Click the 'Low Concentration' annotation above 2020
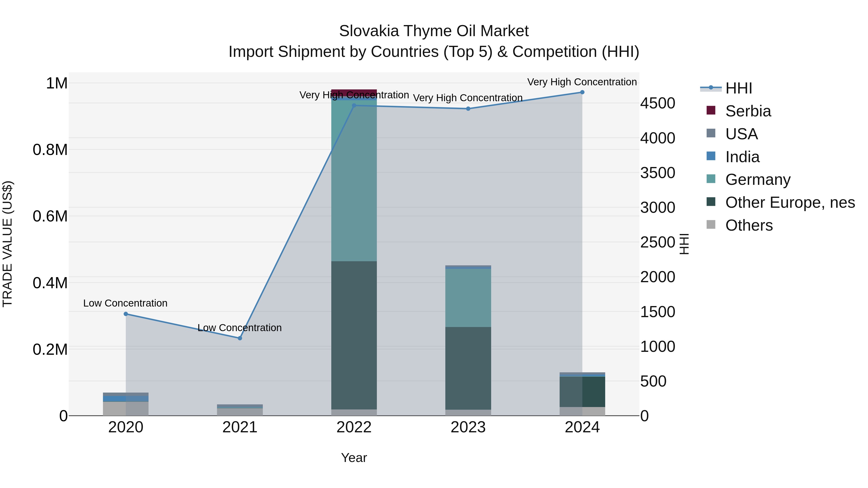The height and width of the screenshot is (488, 868). 125,303
